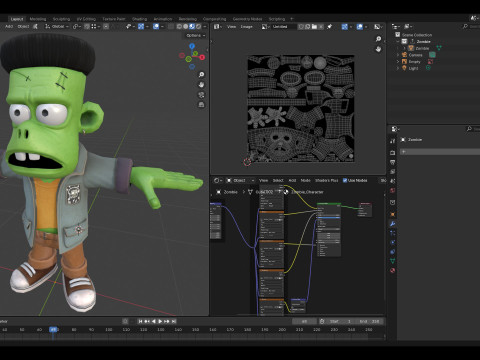Open the Object Data green triangle tab
The height and width of the screenshot is (360, 480).
[392, 261]
